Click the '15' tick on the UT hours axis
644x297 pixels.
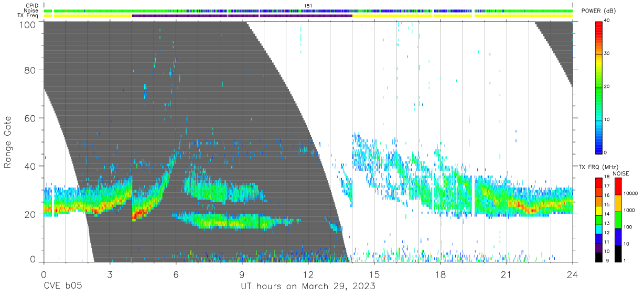[374, 274]
